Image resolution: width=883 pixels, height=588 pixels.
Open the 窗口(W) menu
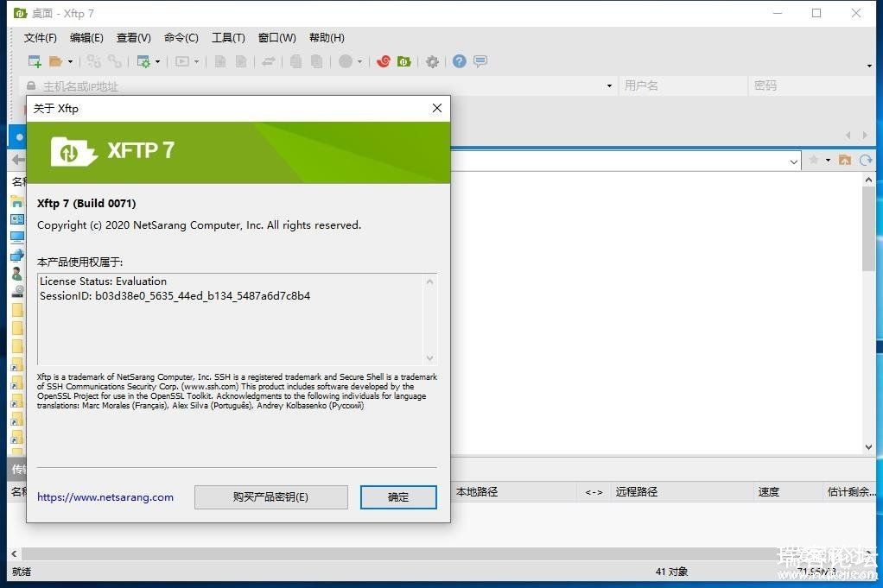point(276,38)
